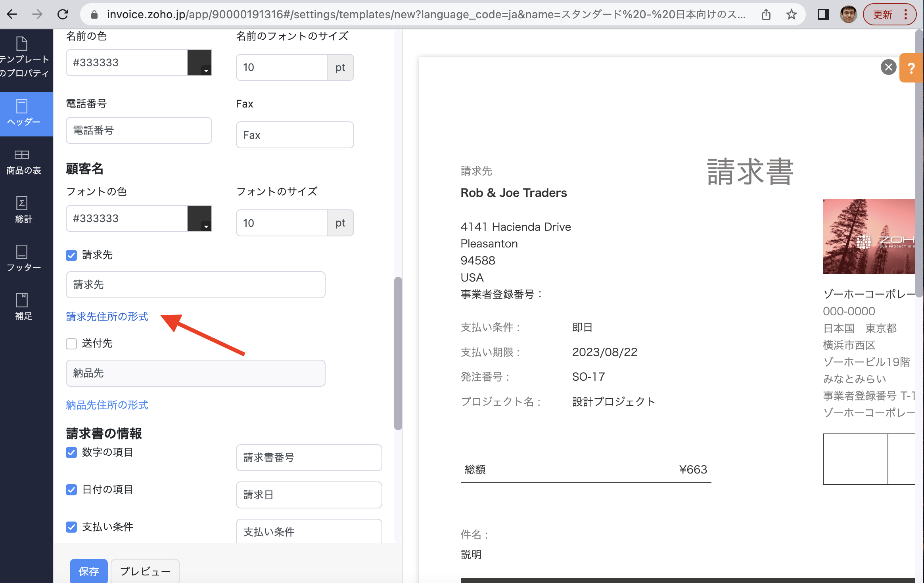
Task: Open the 請求先住所の形式 link
Action: pyautogui.click(x=107, y=316)
